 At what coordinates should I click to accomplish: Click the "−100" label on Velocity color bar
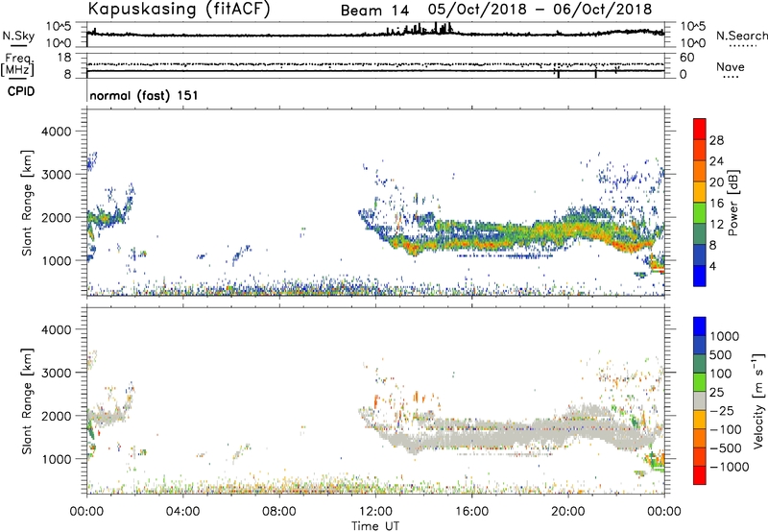click(x=725, y=429)
